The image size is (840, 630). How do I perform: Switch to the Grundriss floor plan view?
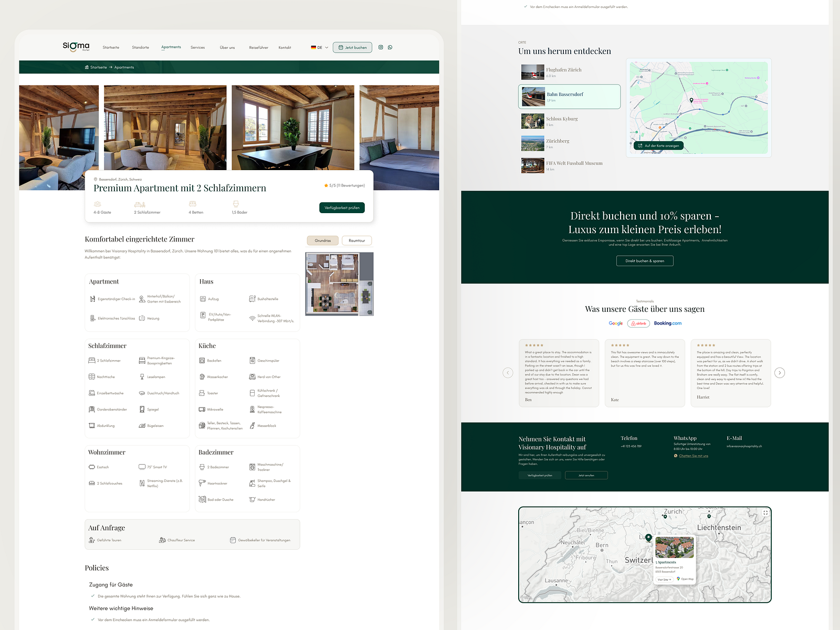(x=322, y=240)
